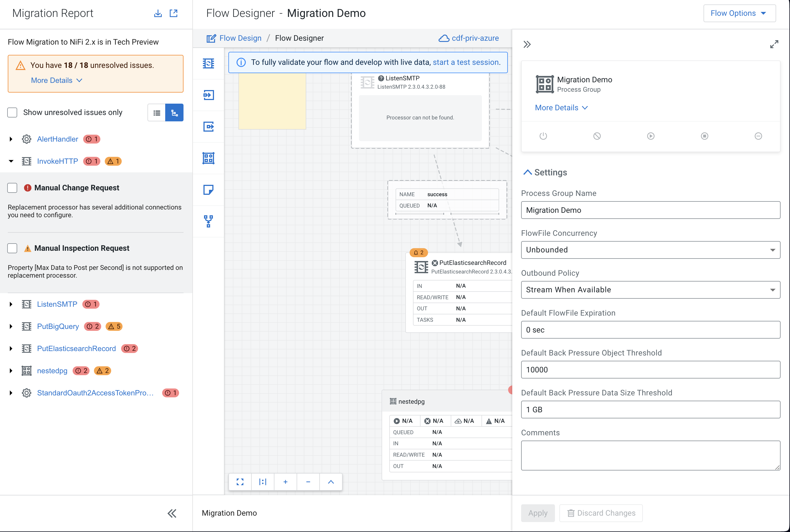Screen dimensions: 790x532
Task: Expand the PutBigQuery tree item
Action: (11, 326)
